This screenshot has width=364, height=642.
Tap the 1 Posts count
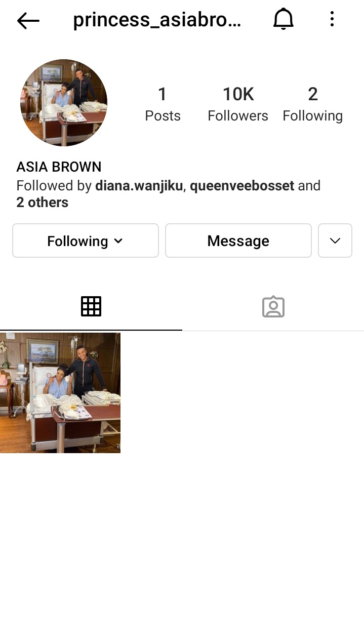click(163, 104)
